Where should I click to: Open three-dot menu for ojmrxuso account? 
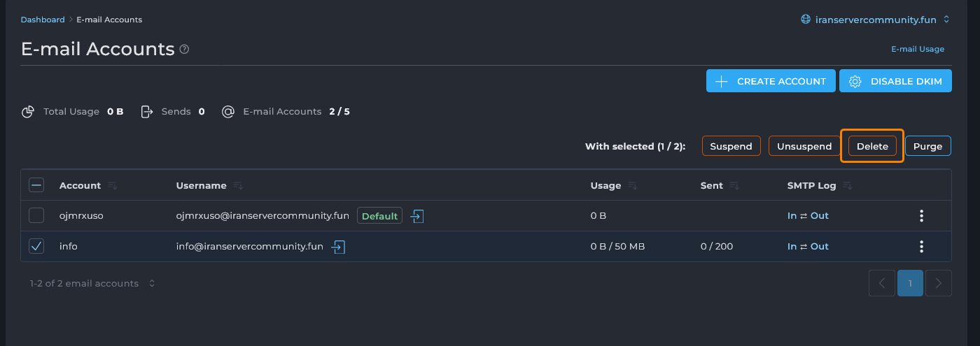(x=921, y=216)
